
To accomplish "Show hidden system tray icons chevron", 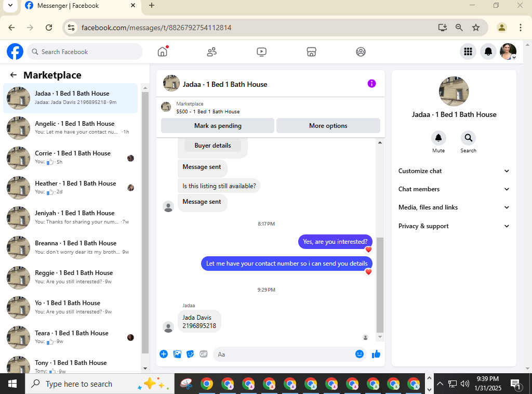I will [x=440, y=384].
